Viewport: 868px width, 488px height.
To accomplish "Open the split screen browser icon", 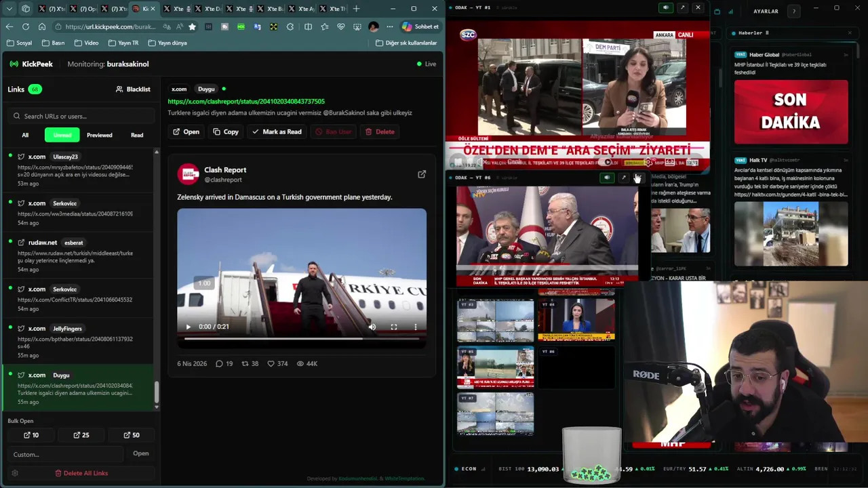I will pyautogui.click(x=308, y=26).
